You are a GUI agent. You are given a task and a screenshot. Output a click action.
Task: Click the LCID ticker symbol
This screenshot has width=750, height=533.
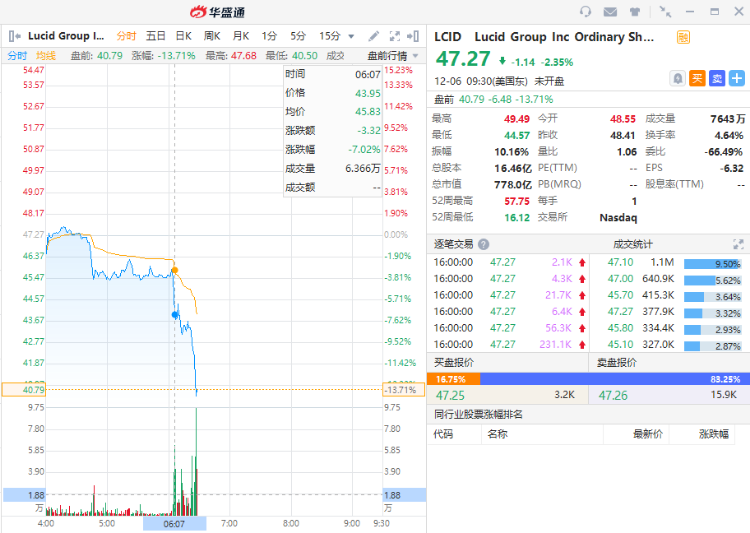[x=448, y=37]
